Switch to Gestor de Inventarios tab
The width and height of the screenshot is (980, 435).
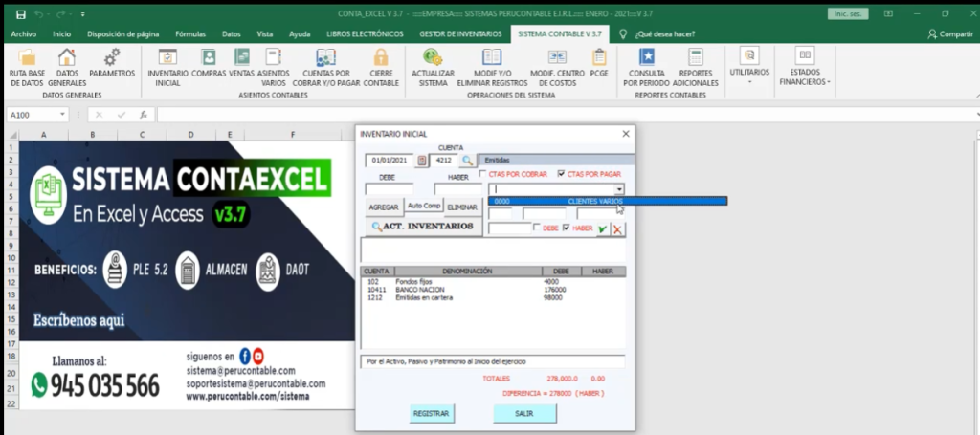point(460,34)
